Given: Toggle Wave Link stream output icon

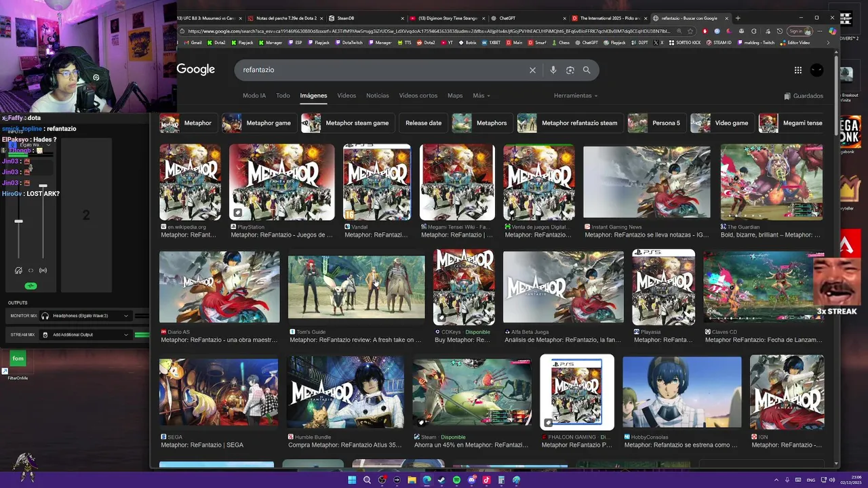Looking at the screenshot, I should click(43, 270).
